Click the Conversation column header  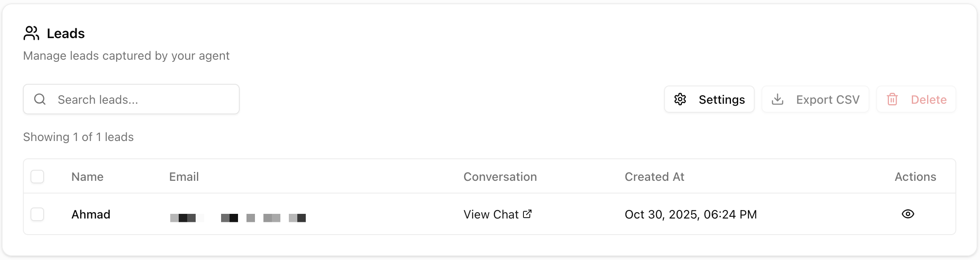(x=500, y=177)
